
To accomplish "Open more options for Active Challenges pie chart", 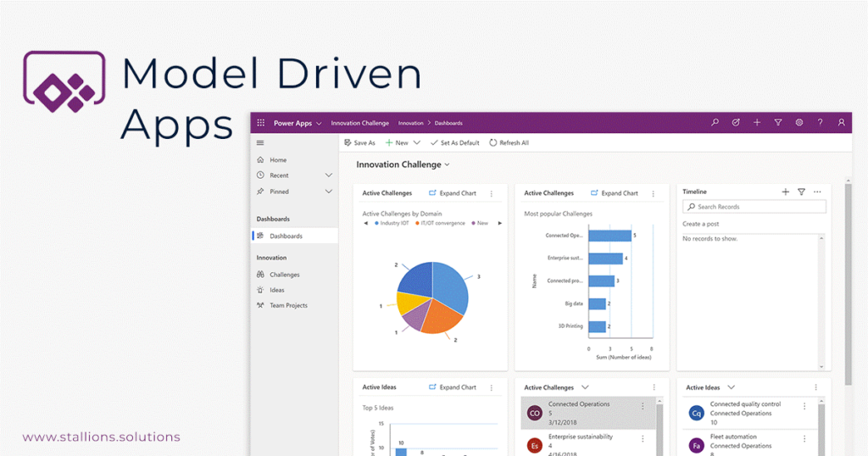I will 492,194.
